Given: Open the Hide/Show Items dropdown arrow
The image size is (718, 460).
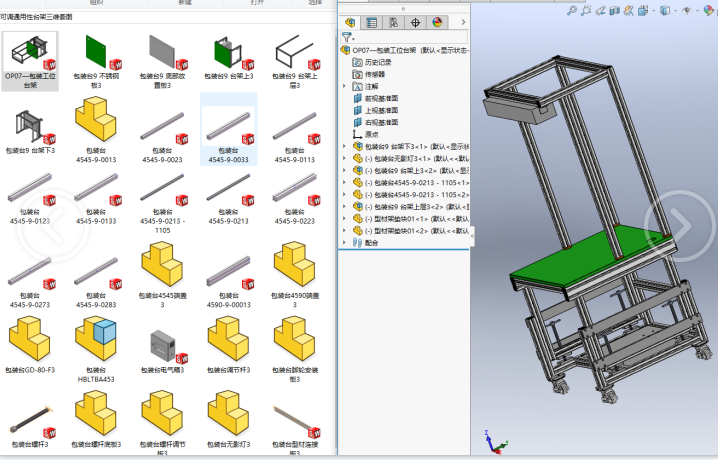Looking at the screenshot, I should click(697, 11).
